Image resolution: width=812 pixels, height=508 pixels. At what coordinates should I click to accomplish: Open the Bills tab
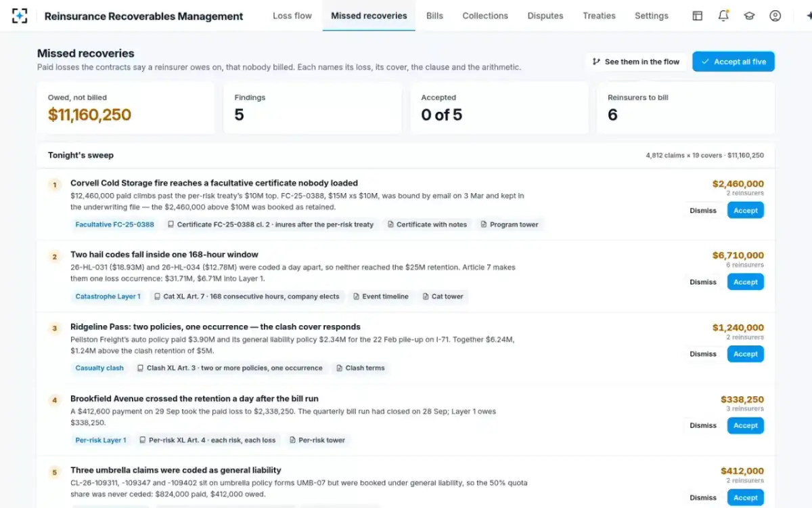(x=434, y=16)
